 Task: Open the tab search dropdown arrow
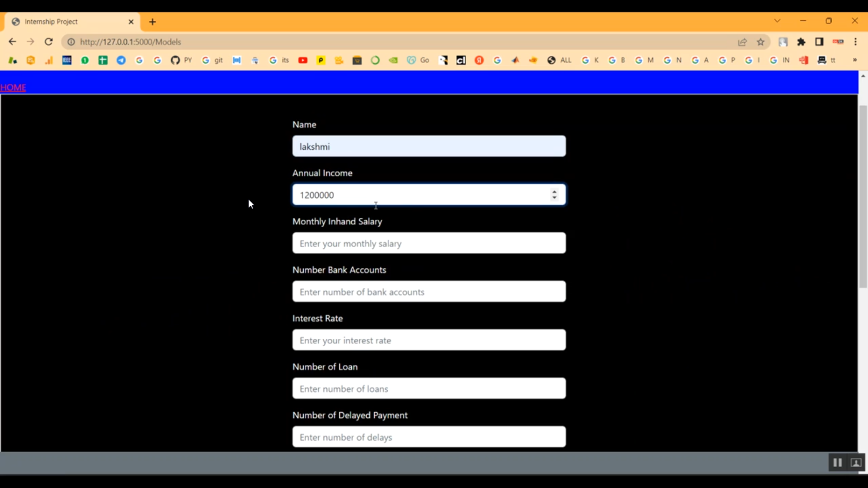pyautogui.click(x=777, y=21)
